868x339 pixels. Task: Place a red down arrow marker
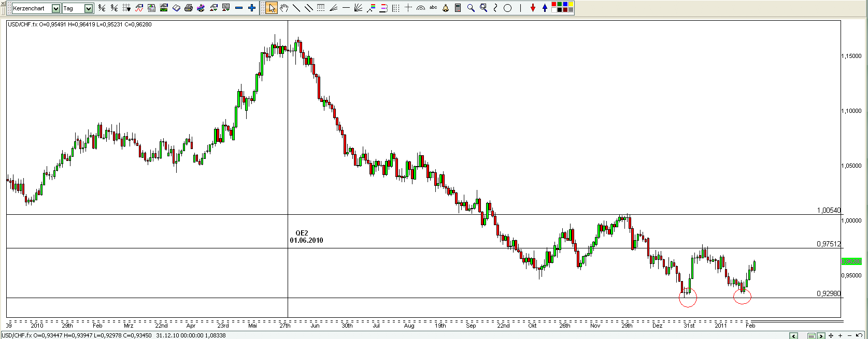(533, 8)
